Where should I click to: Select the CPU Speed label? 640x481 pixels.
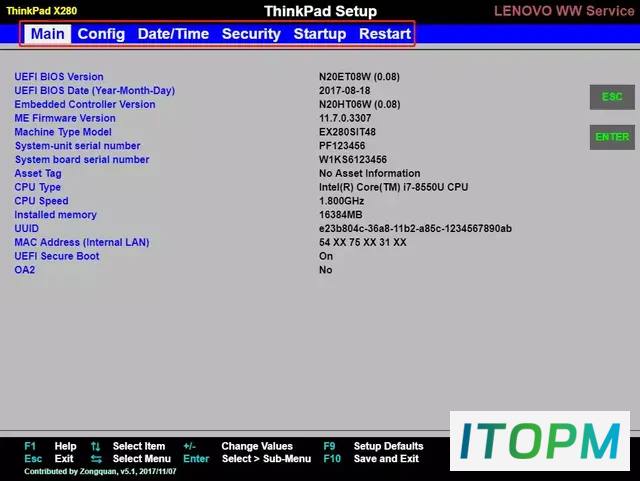[41, 201]
